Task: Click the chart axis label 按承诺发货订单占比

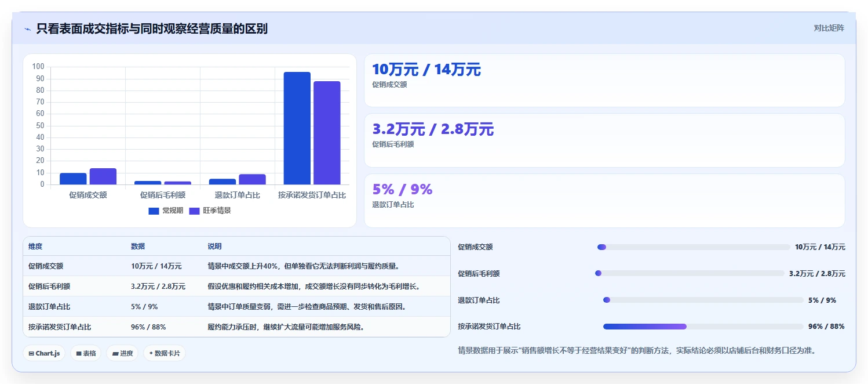Action: [312, 195]
